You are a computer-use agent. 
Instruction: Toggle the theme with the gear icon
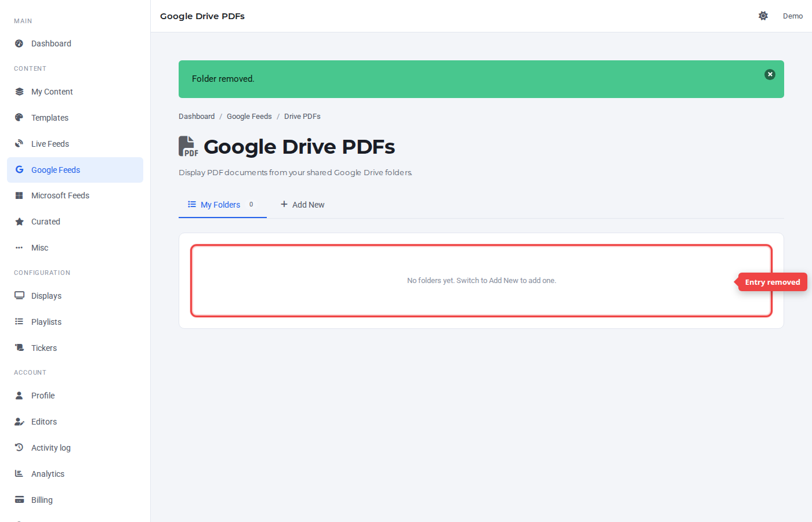(x=763, y=16)
